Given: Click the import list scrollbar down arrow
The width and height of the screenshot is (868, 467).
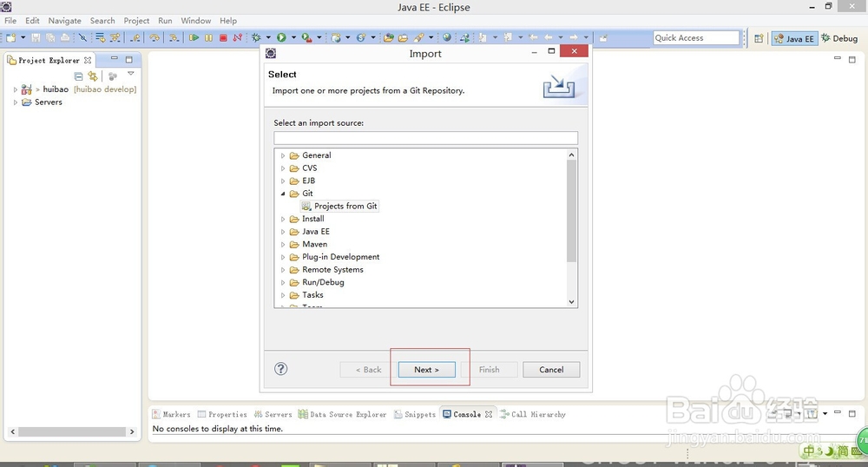Looking at the screenshot, I should coord(571,301).
